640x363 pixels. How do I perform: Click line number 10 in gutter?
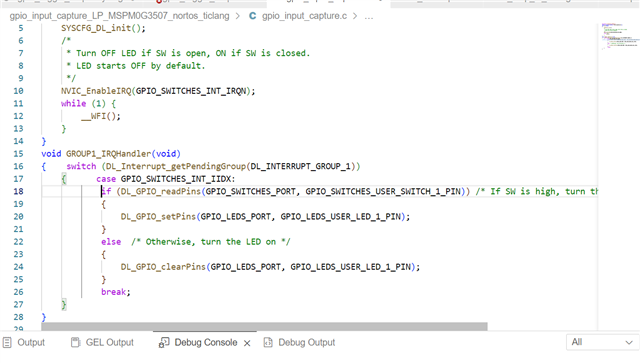(18, 91)
